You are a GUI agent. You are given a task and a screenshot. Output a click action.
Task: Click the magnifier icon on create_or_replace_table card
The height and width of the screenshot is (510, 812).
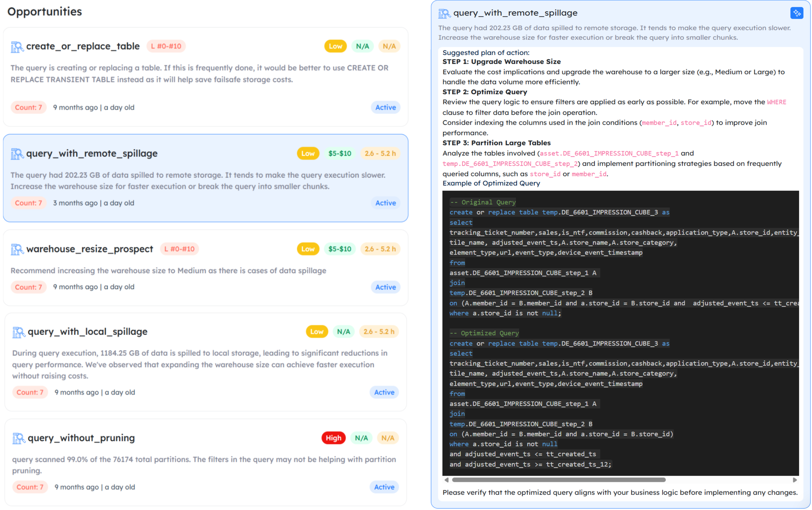(17, 47)
